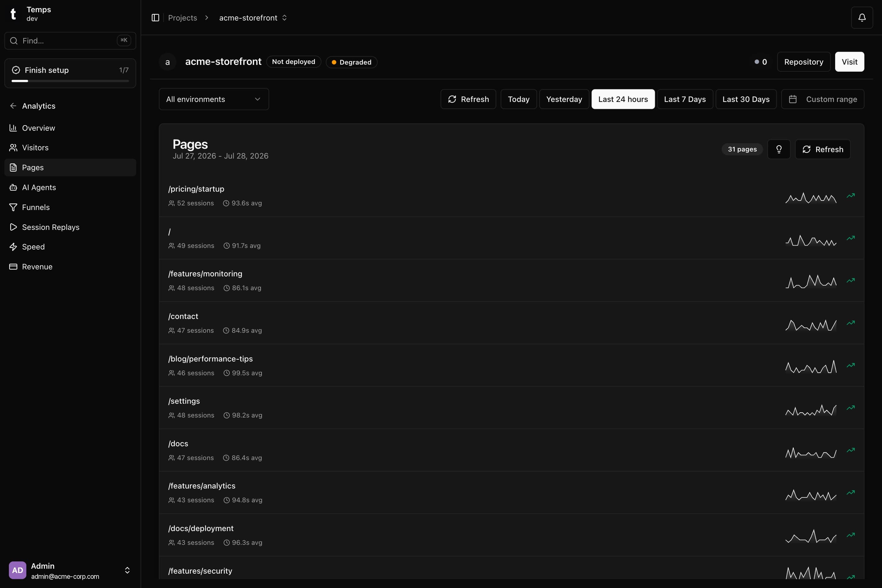Click the Degraded status badge
The height and width of the screenshot is (588, 882).
pyautogui.click(x=352, y=62)
